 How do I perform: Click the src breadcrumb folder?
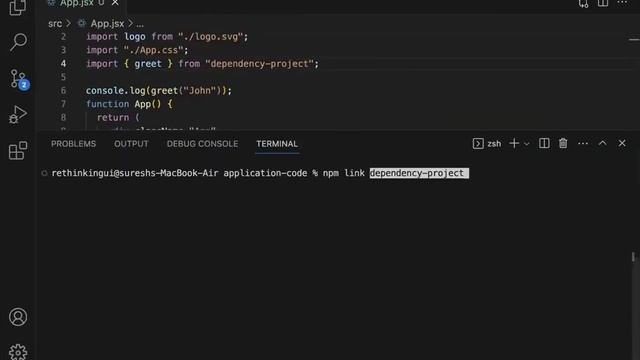(55, 24)
